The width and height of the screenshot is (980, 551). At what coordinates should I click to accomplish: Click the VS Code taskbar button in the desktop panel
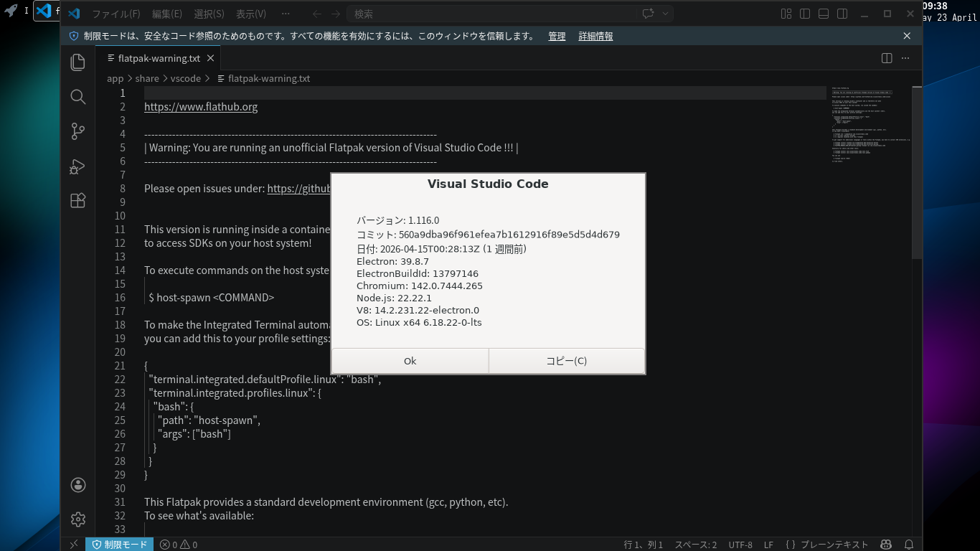pyautogui.click(x=47, y=11)
